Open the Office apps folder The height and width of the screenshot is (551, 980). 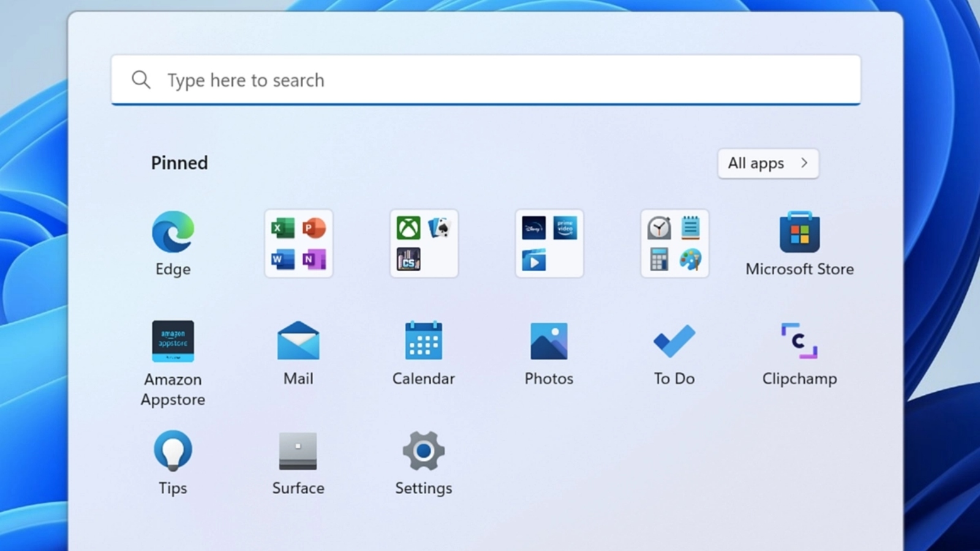click(298, 244)
